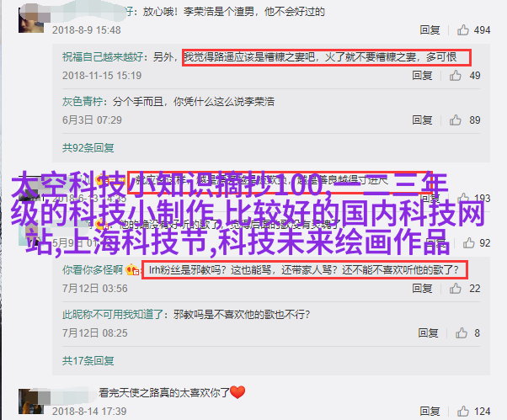Open avatar of the 2018-8-14 commenter
Image resolution: width=507 pixels, height=420 pixels.
(31, 401)
